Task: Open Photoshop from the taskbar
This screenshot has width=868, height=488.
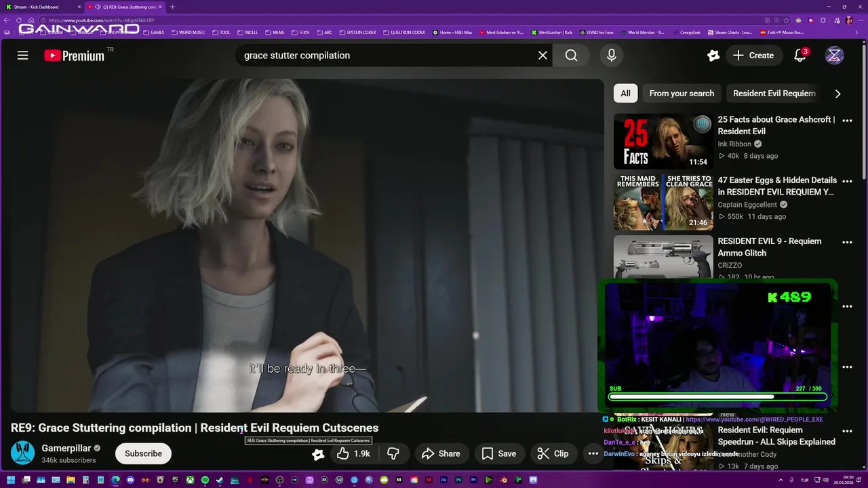Action: [458, 480]
